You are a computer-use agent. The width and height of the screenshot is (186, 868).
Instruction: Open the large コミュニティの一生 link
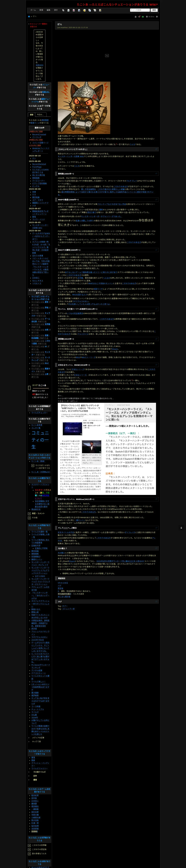click(40, 440)
